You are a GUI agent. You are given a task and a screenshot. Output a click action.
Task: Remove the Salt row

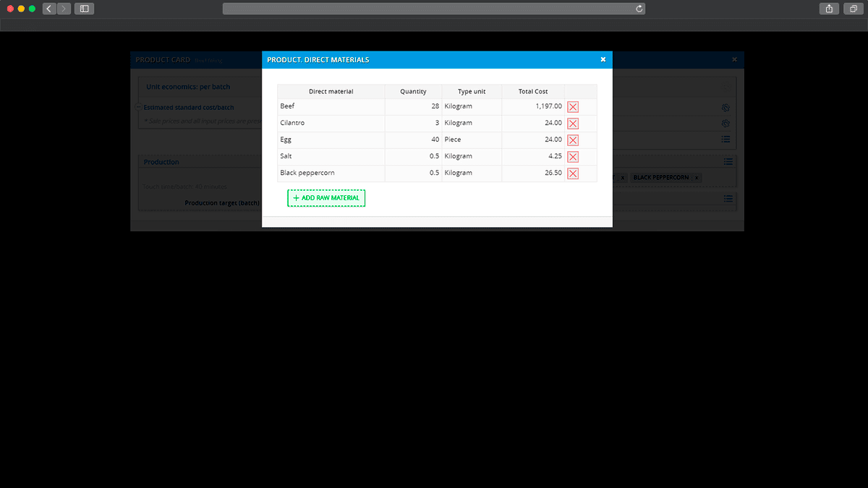tap(573, 157)
